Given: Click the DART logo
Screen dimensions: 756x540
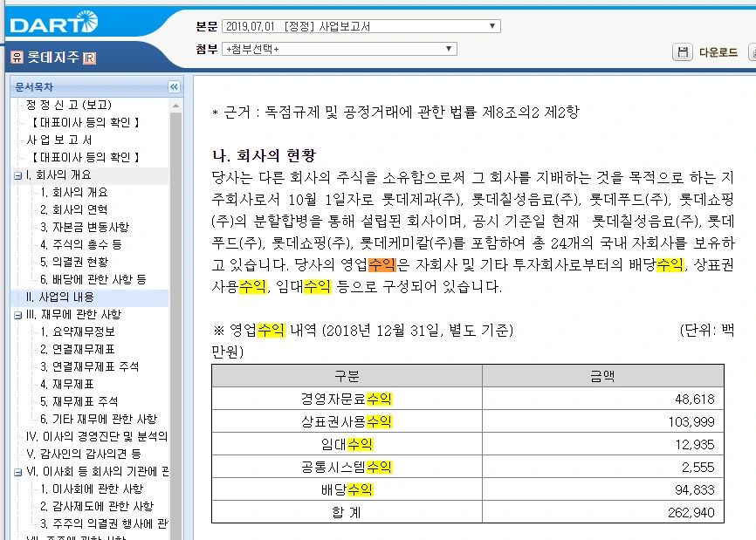Looking at the screenshot, I should (x=53, y=22).
